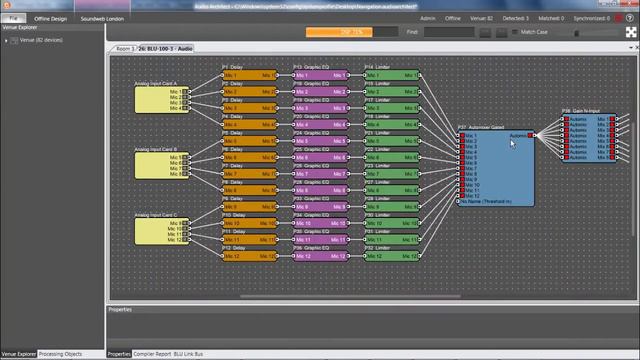
Task: Switch to the Venue Explorer bottom tab
Action: (19, 354)
